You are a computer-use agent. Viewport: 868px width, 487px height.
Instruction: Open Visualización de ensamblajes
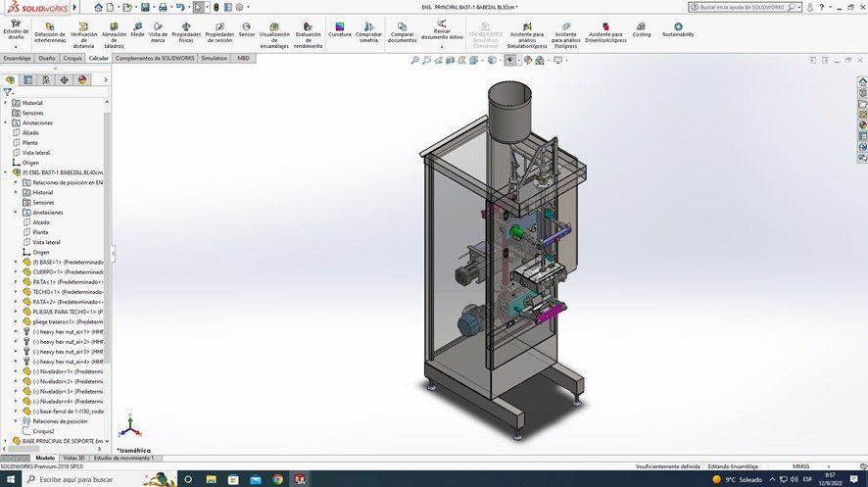tap(274, 35)
